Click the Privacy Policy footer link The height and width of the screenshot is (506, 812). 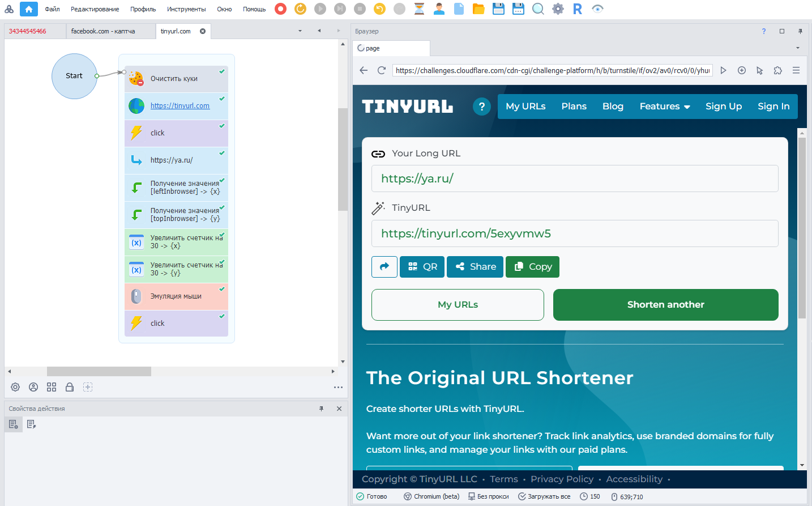(x=562, y=479)
